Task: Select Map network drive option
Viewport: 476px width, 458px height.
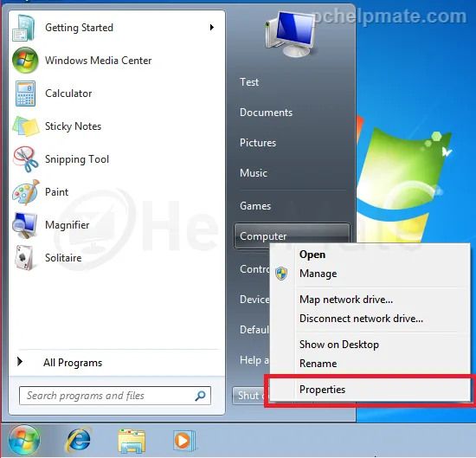Action: 346,300
